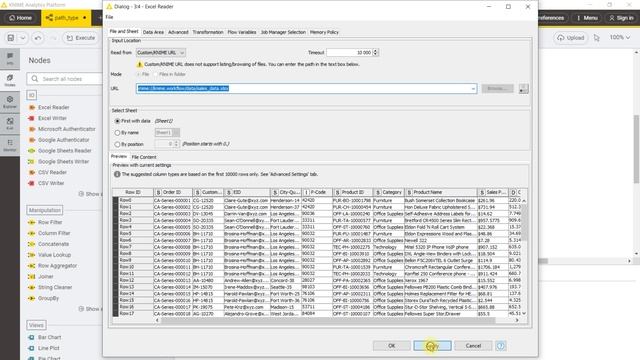The image size is (640, 360).
Task: Click the Joiner node icon
Action: (31, 277)
